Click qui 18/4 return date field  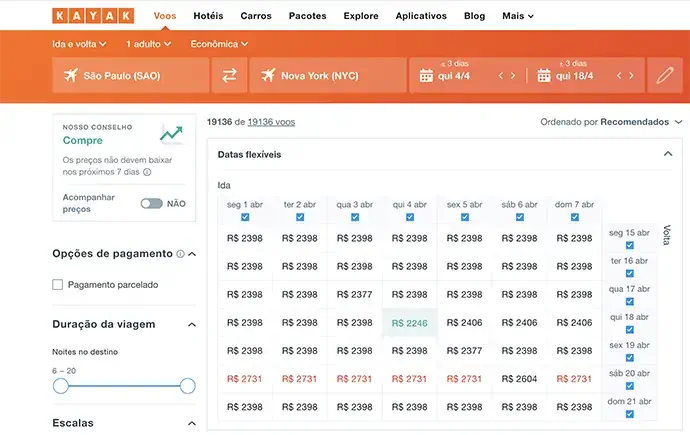point(574,76)
